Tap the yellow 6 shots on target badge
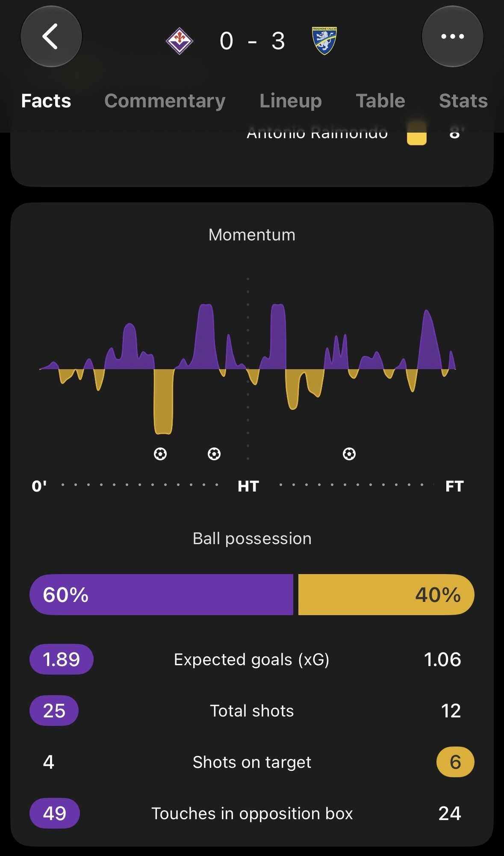The height and width of the screenshot is (856, 504). tap(455, 762)
